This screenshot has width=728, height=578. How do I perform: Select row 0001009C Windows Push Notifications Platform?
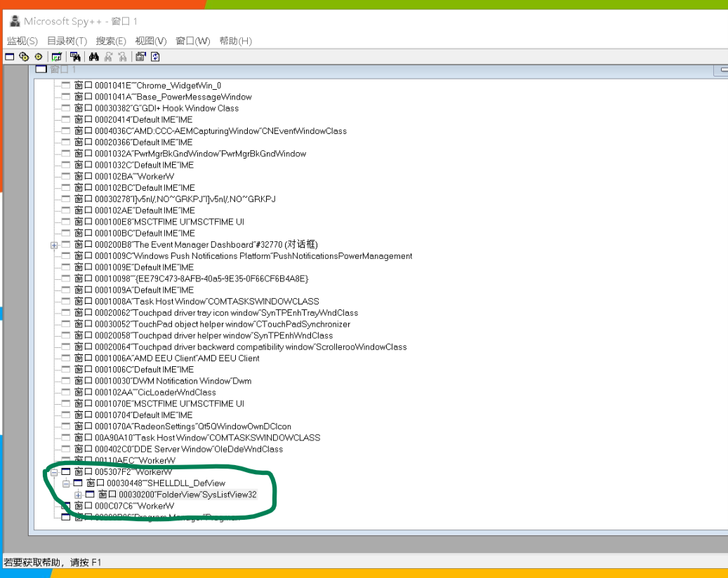244,256
